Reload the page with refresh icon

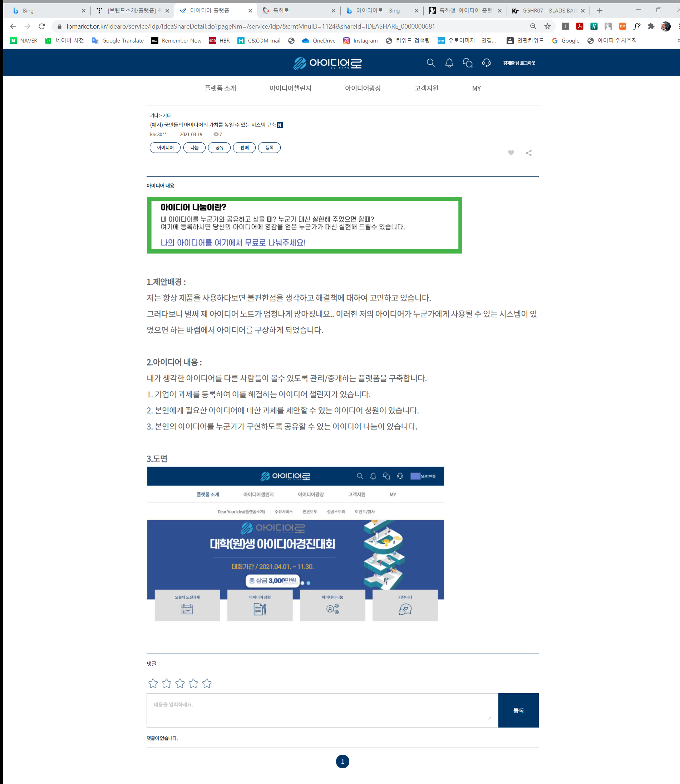point(42,26)
